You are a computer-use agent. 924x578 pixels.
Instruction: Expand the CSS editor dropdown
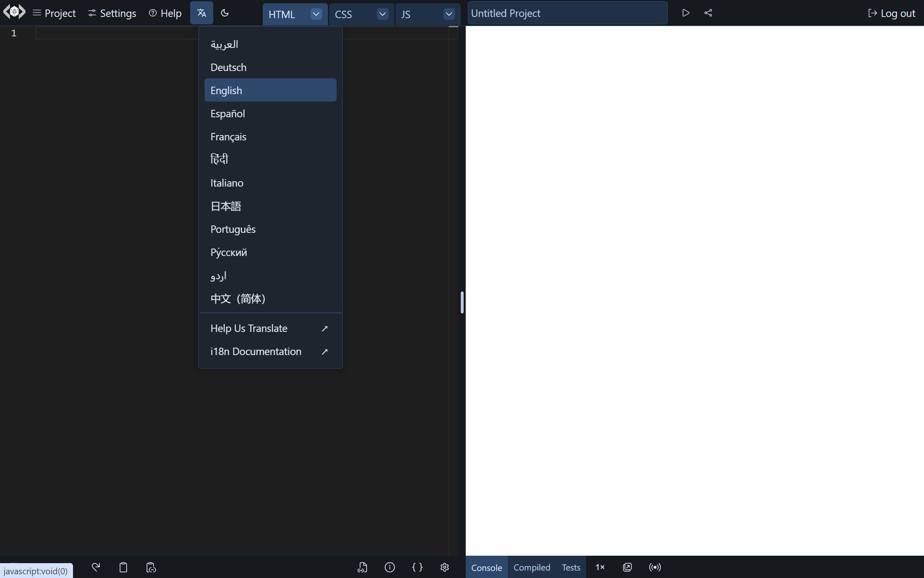tap(382, 13)
